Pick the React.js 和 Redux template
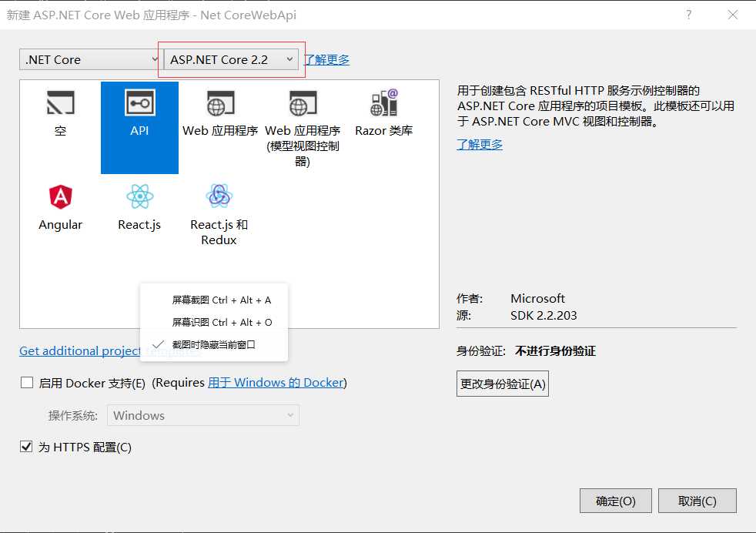This screenshot has width=756, height=533. coord(219,215)
